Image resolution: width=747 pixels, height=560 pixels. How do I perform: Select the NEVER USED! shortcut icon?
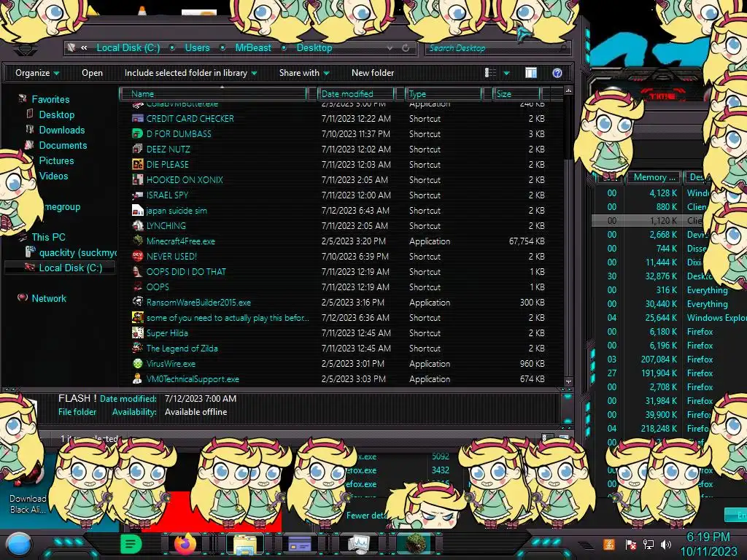pyautogui.click(x=138, y=256)
